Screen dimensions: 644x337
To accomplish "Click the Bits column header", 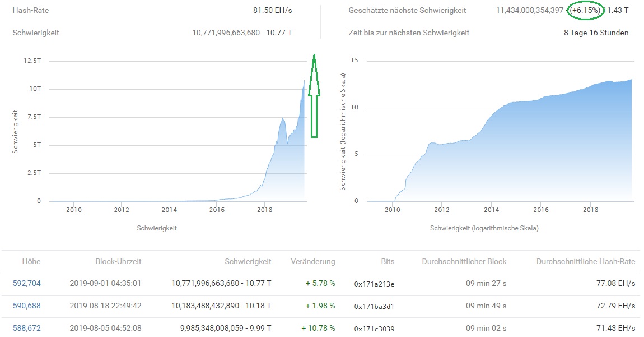I will pyautogui.click(x=386, y=261).
